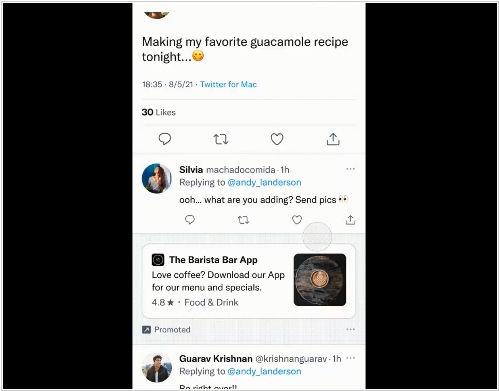The image size is (499, 391).
Task: Retweet the main guacamole tweet
Action: click(x=221, y=139)
